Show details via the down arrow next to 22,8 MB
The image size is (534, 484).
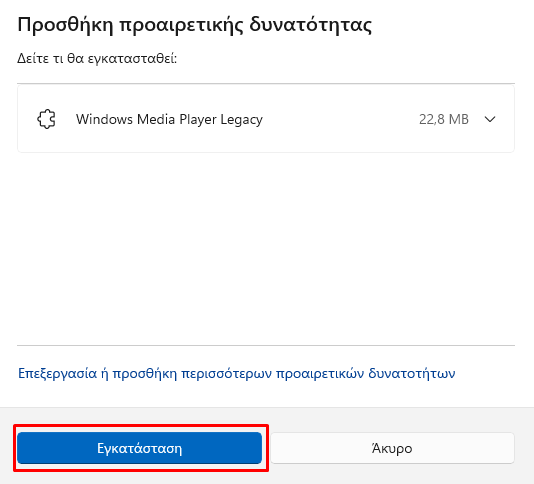490,119
